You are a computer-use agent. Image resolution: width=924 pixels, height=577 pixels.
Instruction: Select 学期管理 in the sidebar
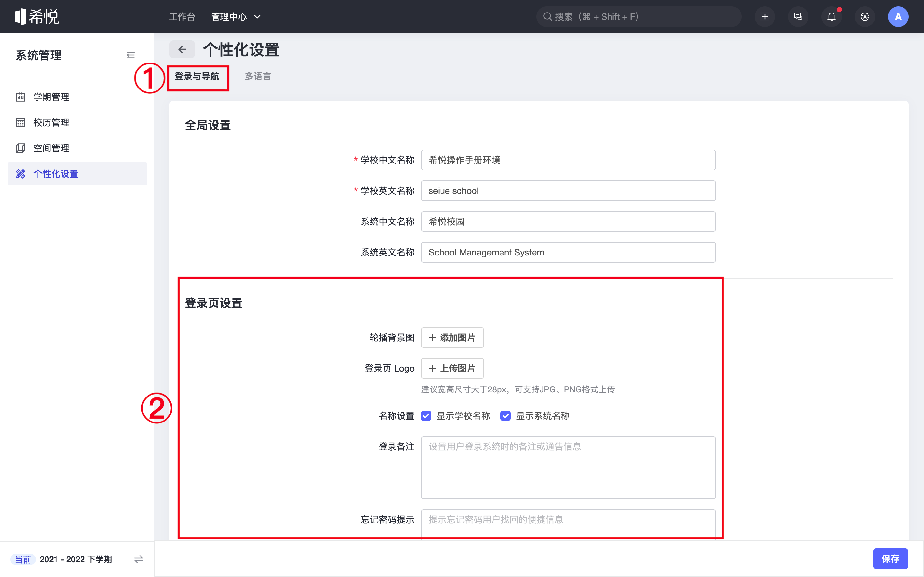pos(51,97)
